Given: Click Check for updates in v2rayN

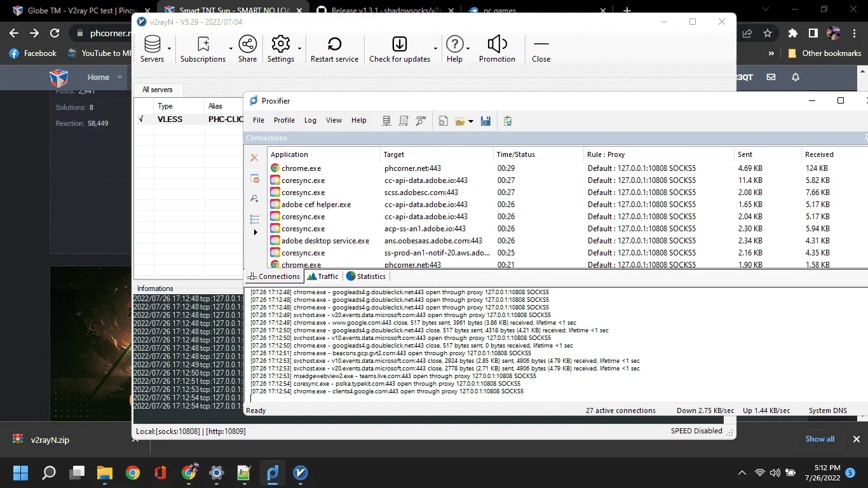Looking at the screenshot, I should [400, 49].
